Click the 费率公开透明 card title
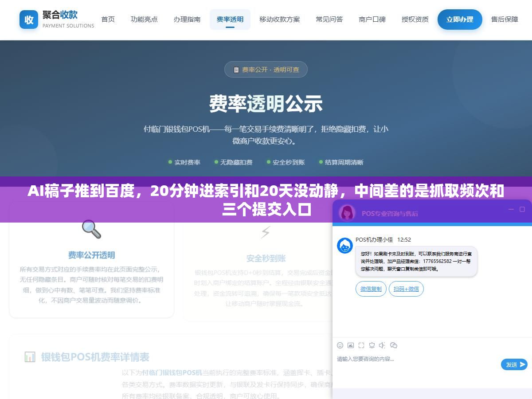 point(91,255)
